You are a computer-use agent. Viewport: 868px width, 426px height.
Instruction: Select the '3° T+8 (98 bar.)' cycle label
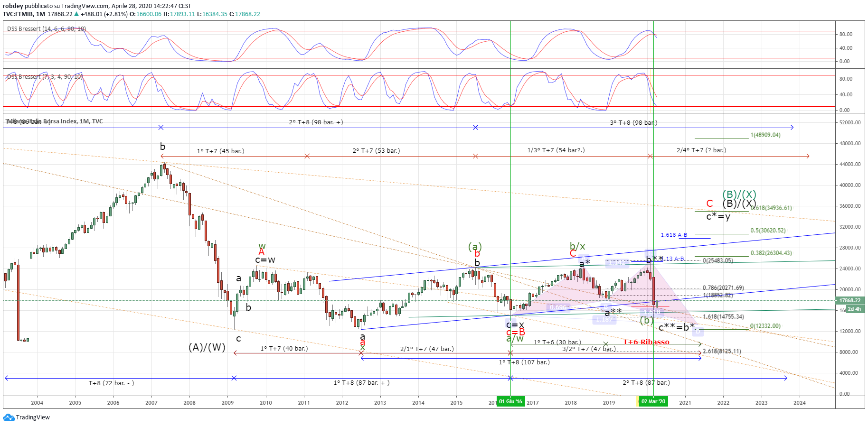(x=633, y=123)
